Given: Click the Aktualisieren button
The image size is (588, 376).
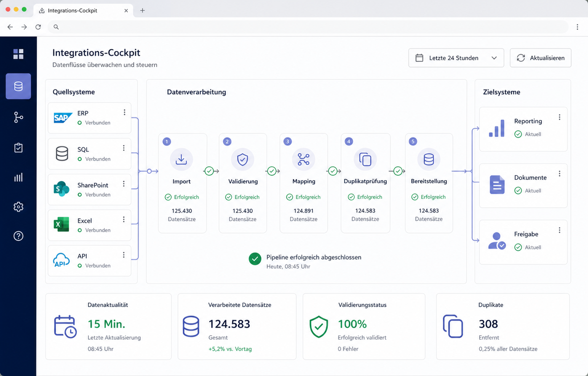Looking at the screenshot, I should [x=540, y=58].
